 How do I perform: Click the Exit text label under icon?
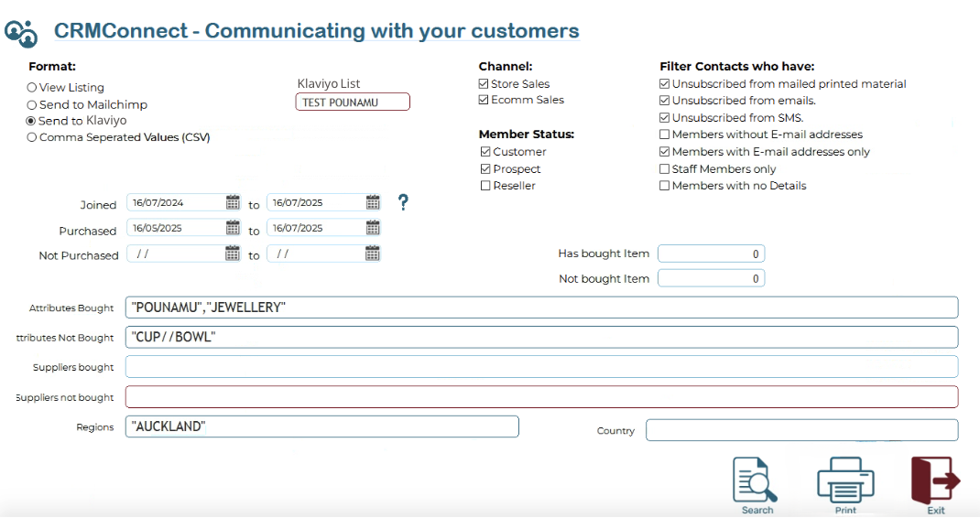pyautogui.click(x=936, y=511)
